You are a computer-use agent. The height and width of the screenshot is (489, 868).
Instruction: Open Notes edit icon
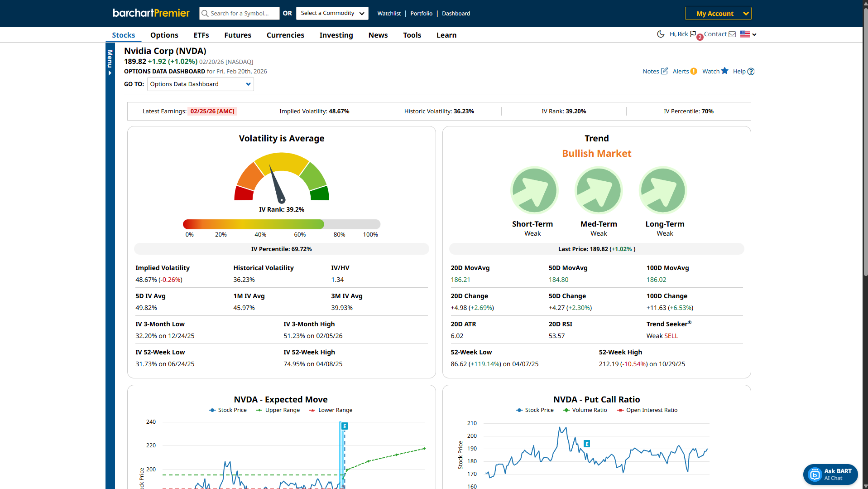click(664, 71)
